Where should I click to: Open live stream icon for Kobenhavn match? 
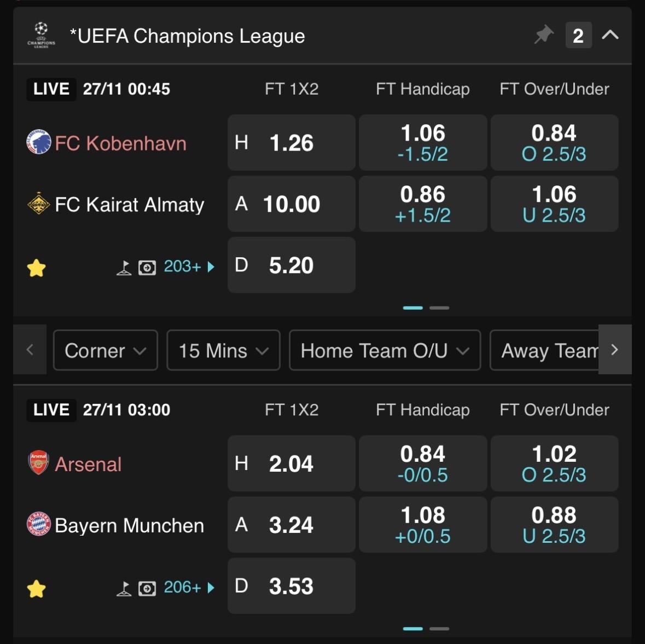(x=147, y=268)
